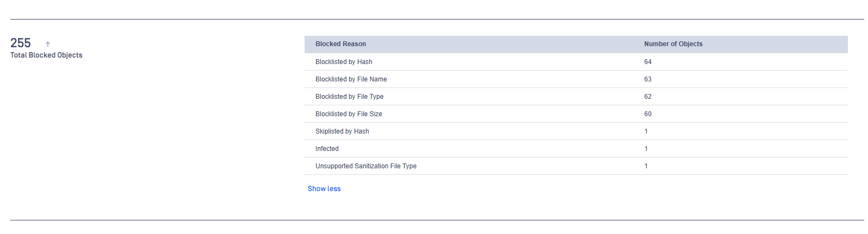Click the upward trend arrow beside 255

click(x=48, y=44)
